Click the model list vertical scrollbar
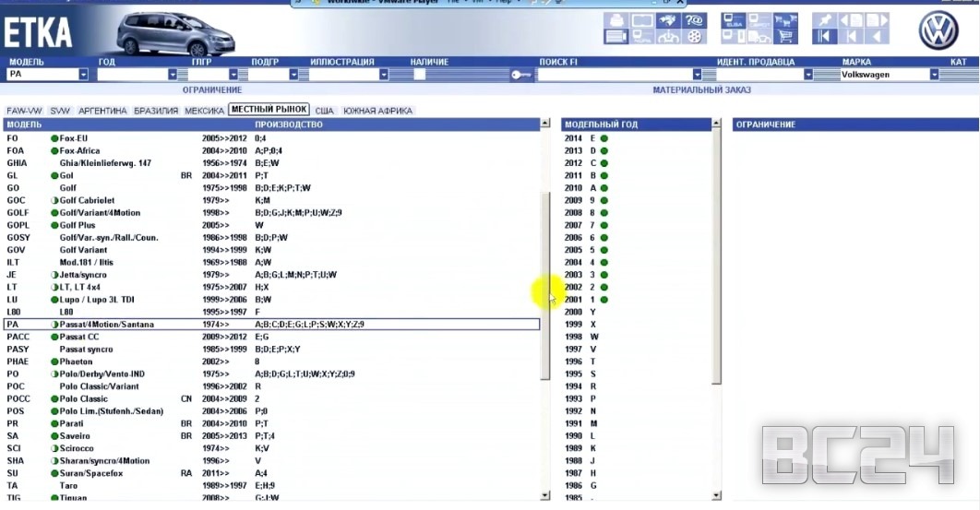 pyautogui.click(x=545, y=277)
